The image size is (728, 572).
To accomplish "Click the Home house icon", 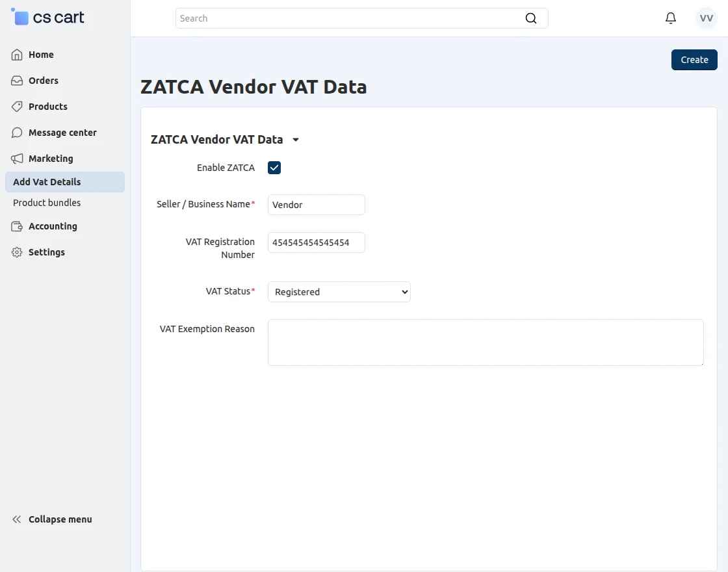I will 17,55.
